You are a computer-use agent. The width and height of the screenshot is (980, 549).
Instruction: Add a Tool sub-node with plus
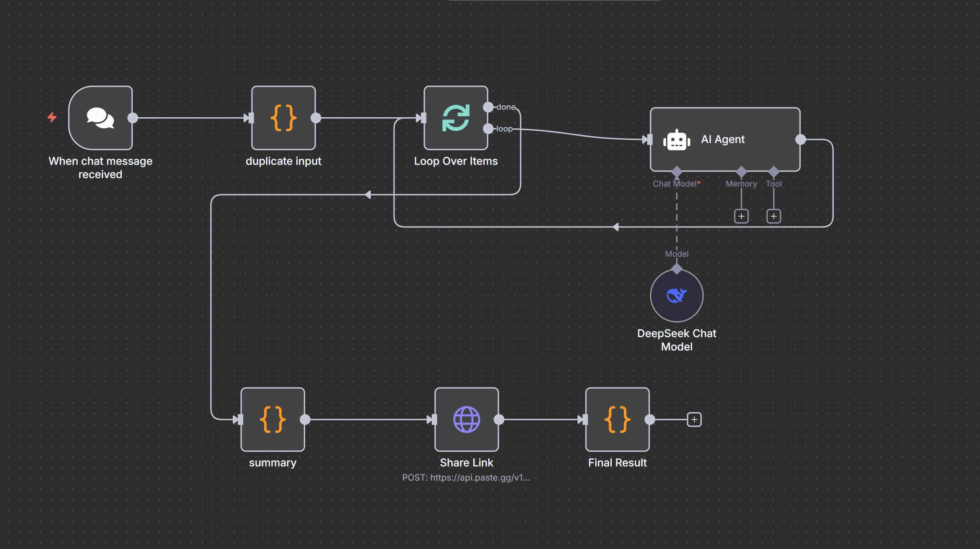(x=773, y=216)
